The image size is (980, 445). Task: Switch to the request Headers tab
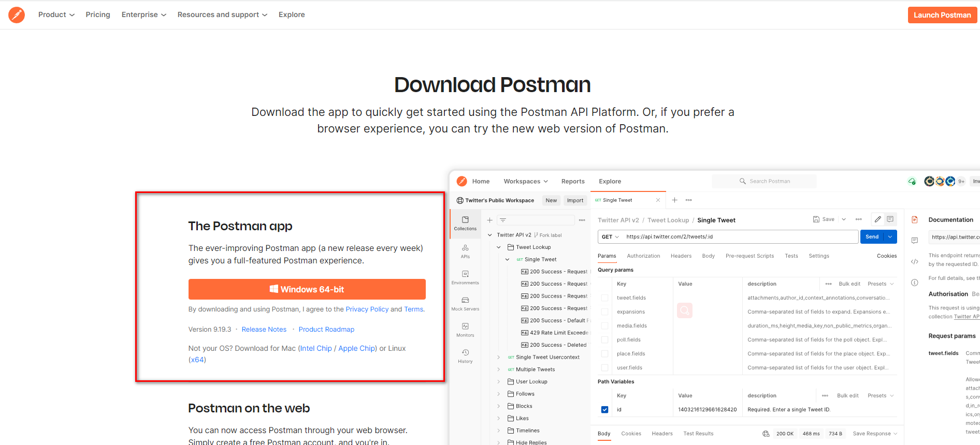click(681, 256)
